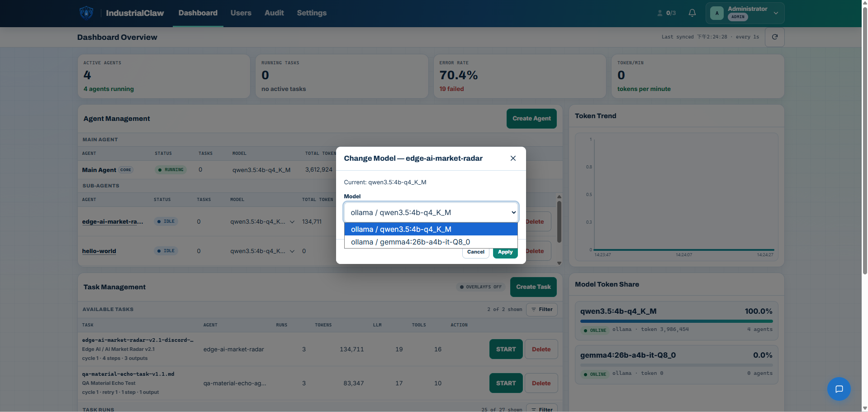Open the notifications bell
868x412 pixels.
[692, 13]
